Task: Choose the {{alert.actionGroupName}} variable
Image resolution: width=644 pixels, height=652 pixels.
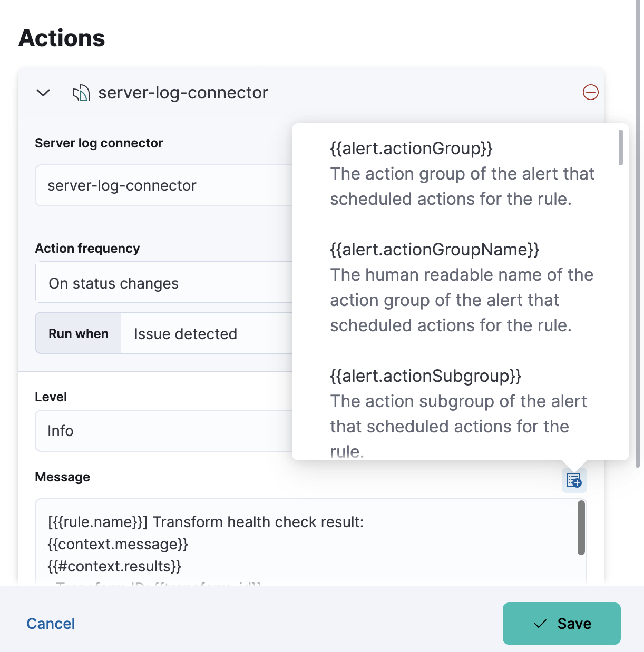Action: [434, 250]
